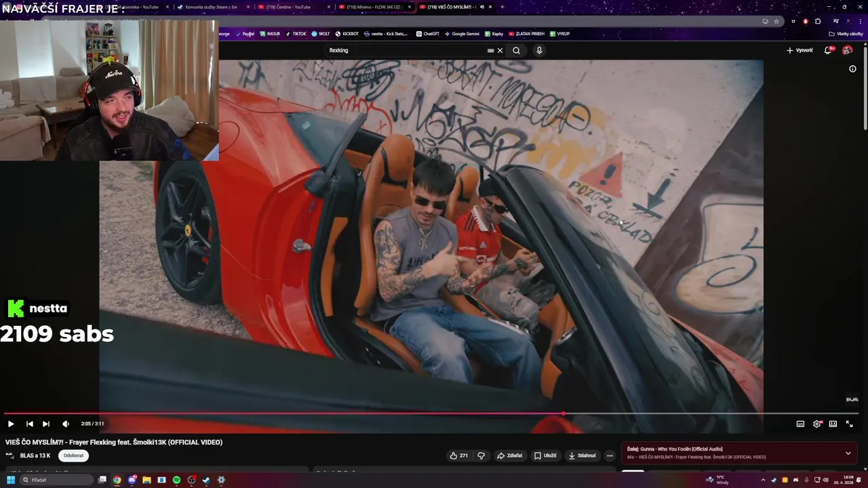Open 'Všetky záložky' bookmarks folder

[846, 34]
